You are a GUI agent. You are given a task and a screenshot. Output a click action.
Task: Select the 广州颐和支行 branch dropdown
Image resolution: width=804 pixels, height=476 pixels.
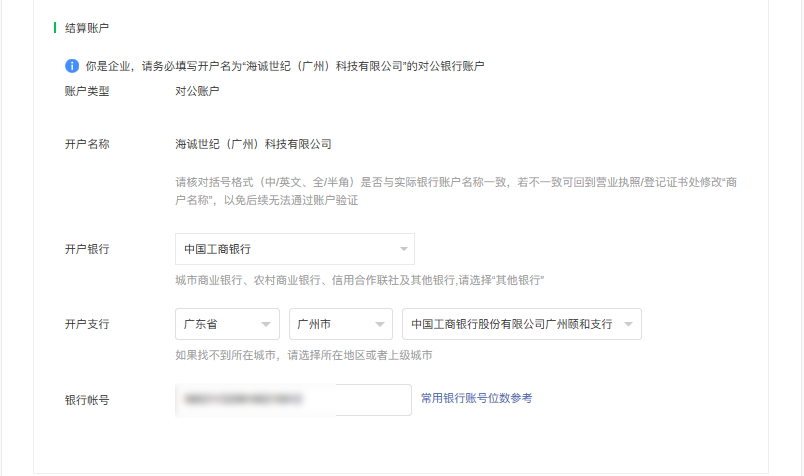[511, 324]
